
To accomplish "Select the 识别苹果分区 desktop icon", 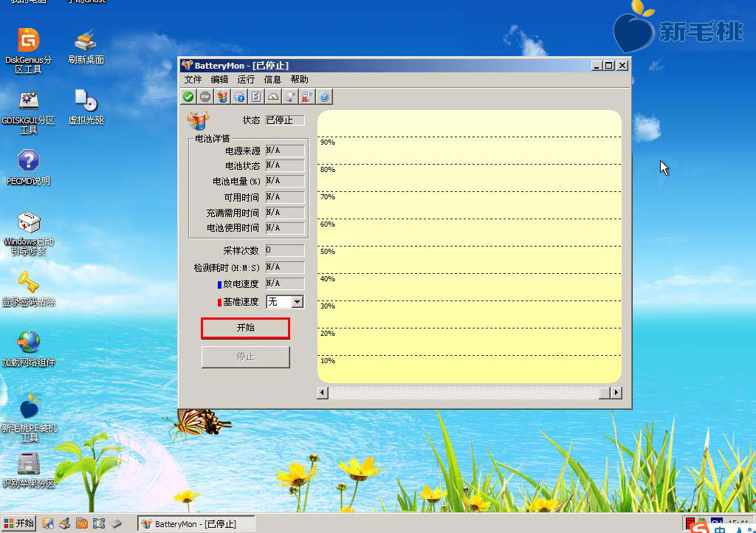I will [29, 470].
